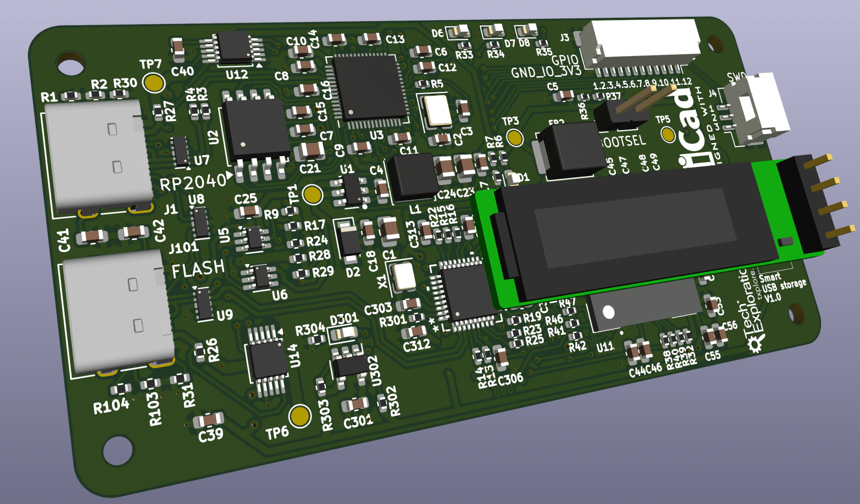Select the U2 flash memory chip
This screenshot has width=860, height=504.
click(256, 130)
